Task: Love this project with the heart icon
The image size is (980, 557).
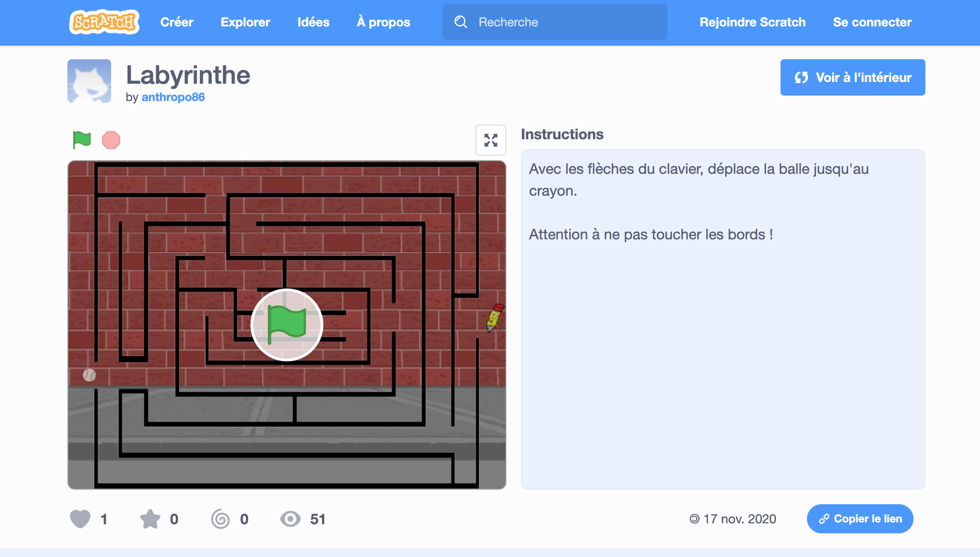Action: pyautogui.click(x=80, y=519)
